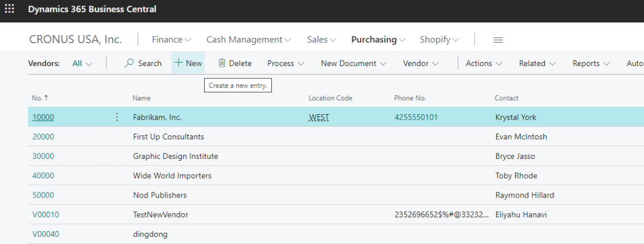The width and height of the screenshot is (644, 244).
Task: Click contact Bryce Jasso
Action: tap(515, 156)
